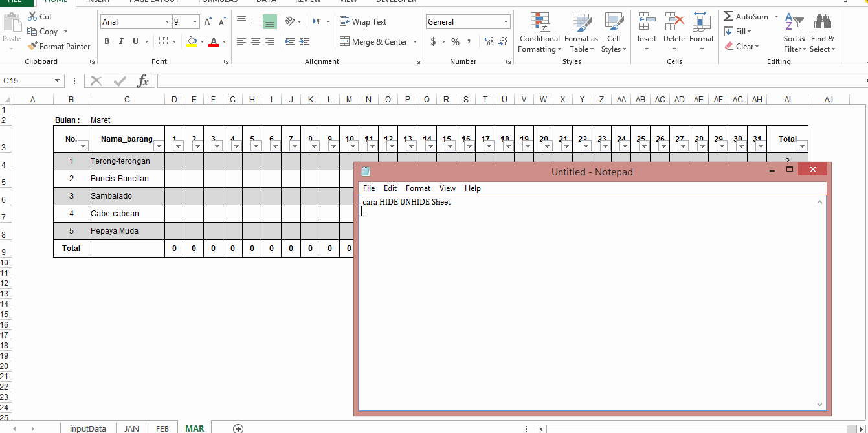Switch to the FEB sheet tab
868x433 pixels.
162,428
